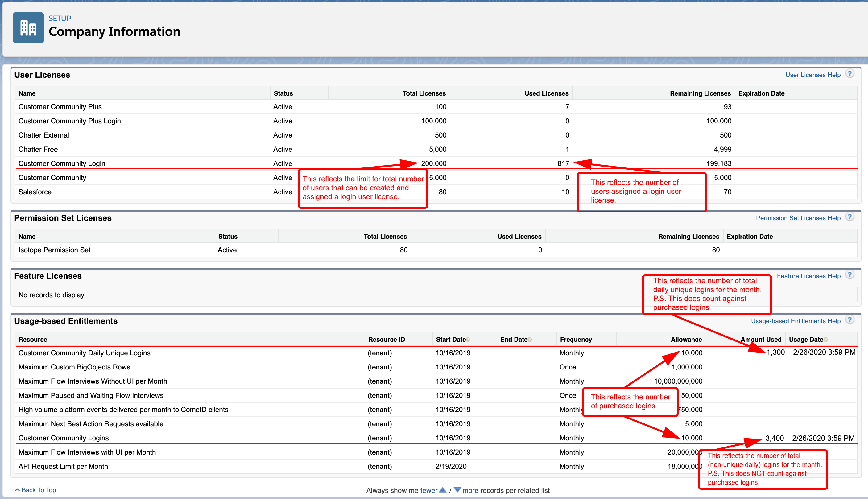Click the small icon beside End Date header
Viewport: 868px width, 499px height.
coord(530,340)
